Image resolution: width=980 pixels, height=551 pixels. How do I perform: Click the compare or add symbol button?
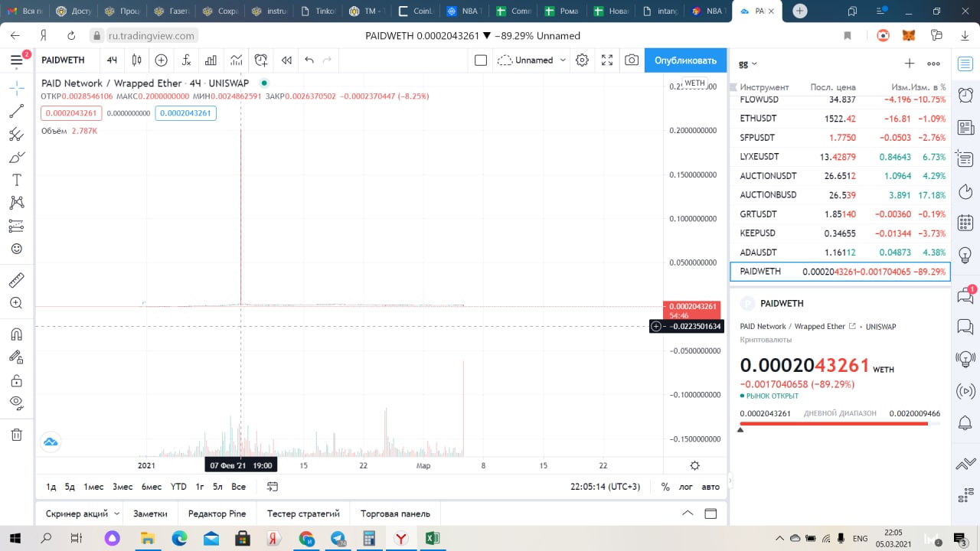161,60
